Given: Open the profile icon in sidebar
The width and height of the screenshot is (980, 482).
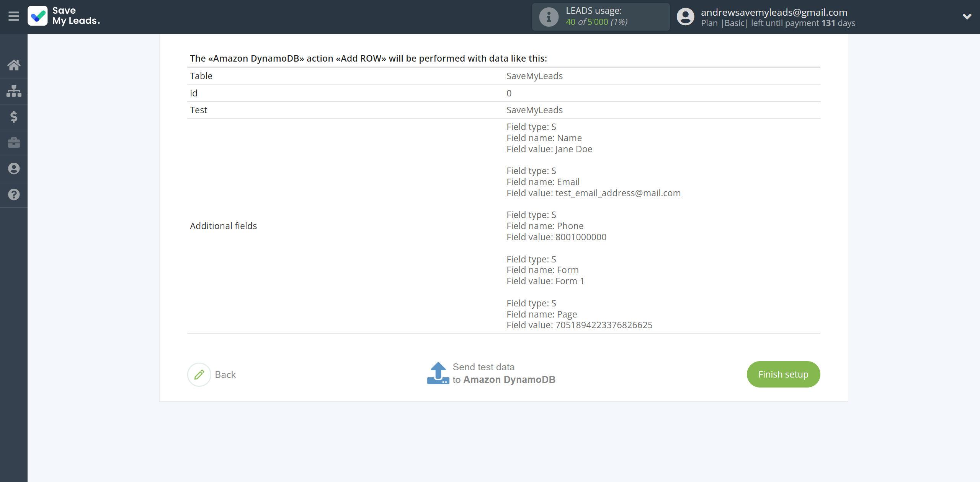Looking at the screenshot, I should coord(14,169).
